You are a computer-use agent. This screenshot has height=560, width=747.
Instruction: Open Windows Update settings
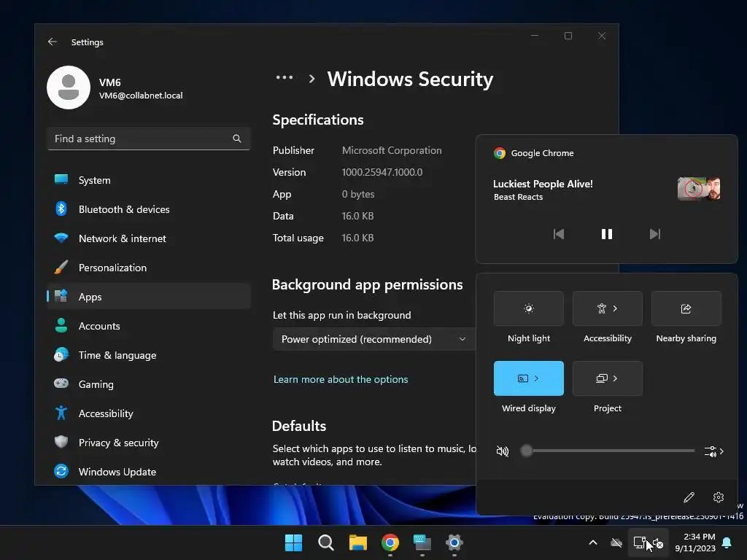(x=149, y=472)
